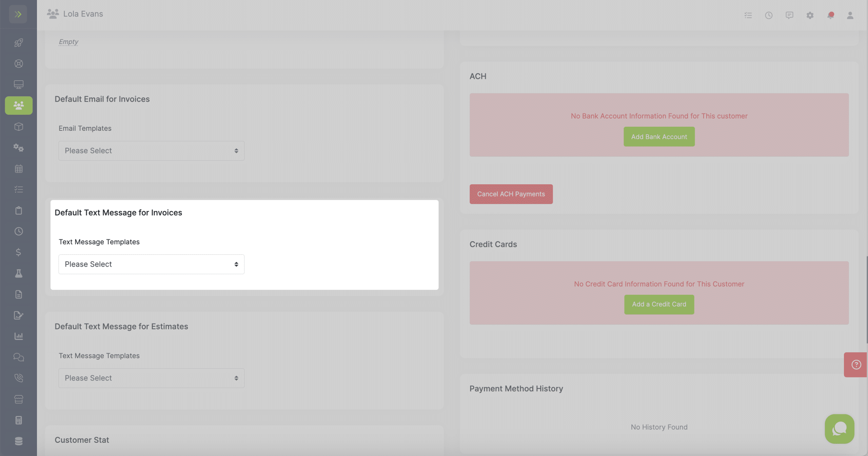Image resolution: width=868 pixels, height=456 pixels.
Task: Open the monitor dashboard icon in sidebar
Action: pyautogui.click(x=19, y=85)
